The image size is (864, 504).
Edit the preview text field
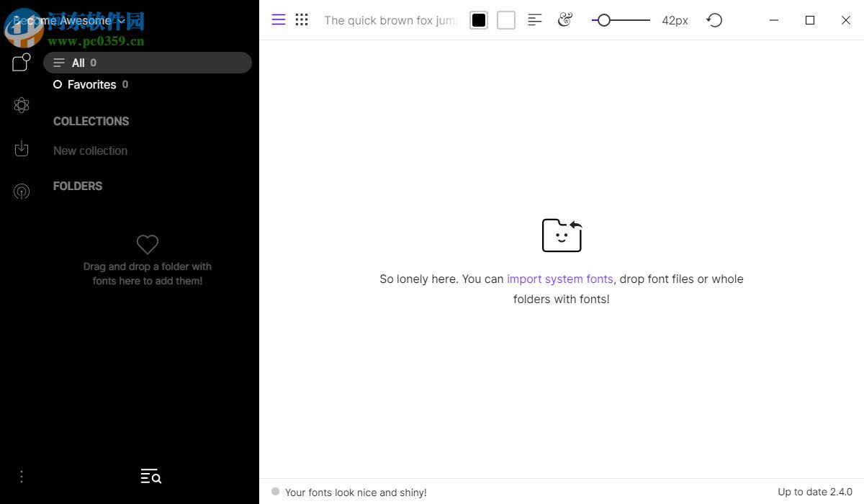390,20
